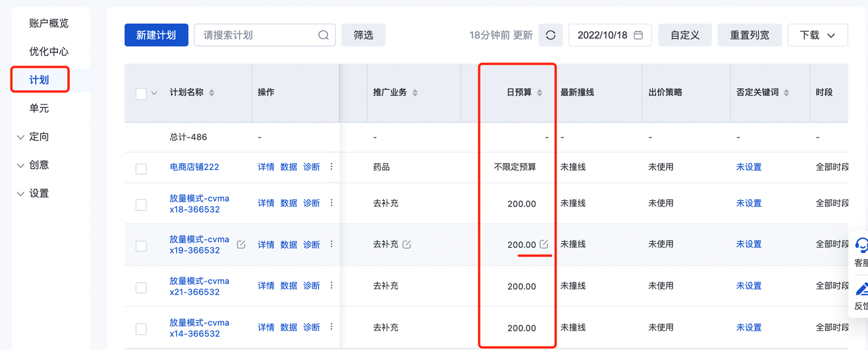Screen dimensions: 868x350
Task: Open 详情 for 放量模式-cvmax21-366532
Action: 266,286
